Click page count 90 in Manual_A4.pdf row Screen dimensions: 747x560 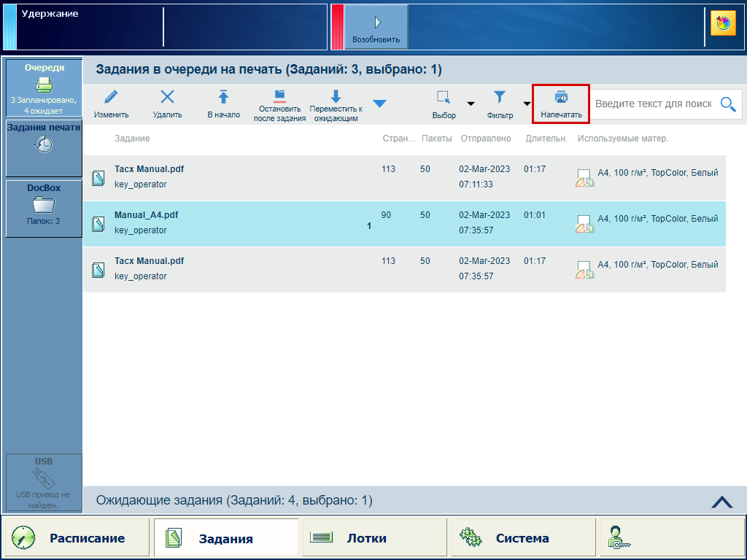(386, 215)
